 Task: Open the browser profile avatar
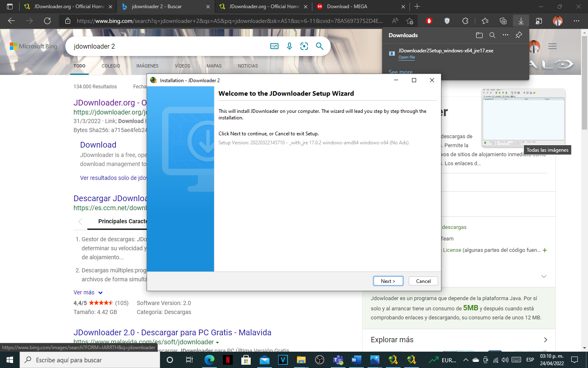558,21
